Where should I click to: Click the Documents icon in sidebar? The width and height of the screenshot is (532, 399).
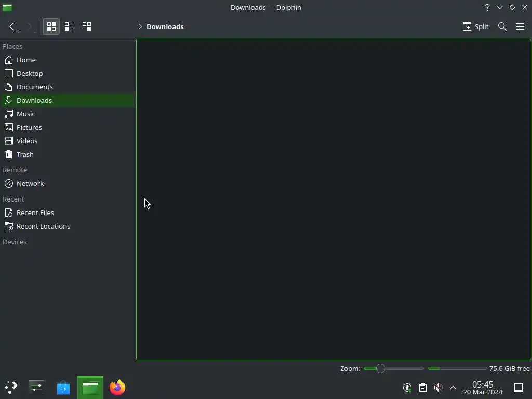[x=9, y=87]
